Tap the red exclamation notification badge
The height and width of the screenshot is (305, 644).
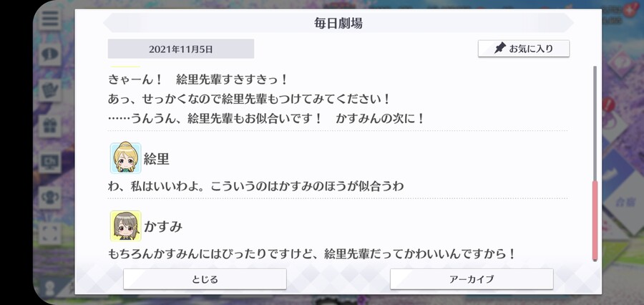click(609, 104)
